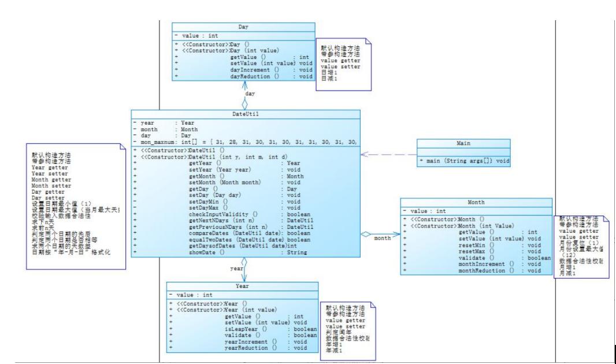This screenshot has height=364, width=616.
Task: Click the 'value : int' attribute in Year class
Action: tap(191, 295)
